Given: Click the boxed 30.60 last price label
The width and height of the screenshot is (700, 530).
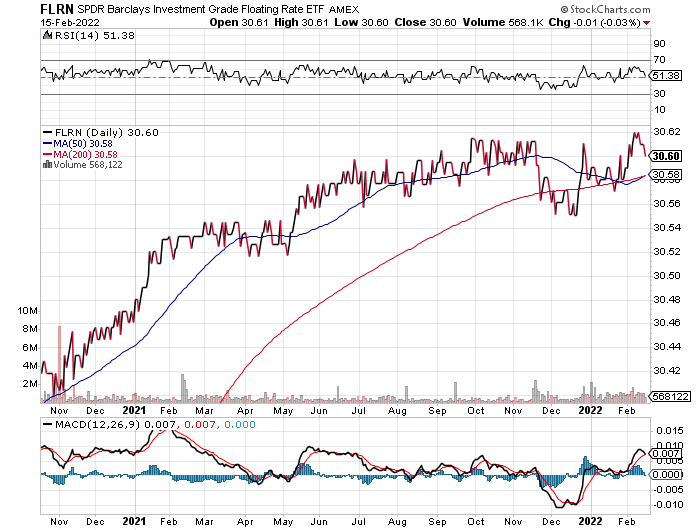Looking at the screenshot, I should [666, 156].
